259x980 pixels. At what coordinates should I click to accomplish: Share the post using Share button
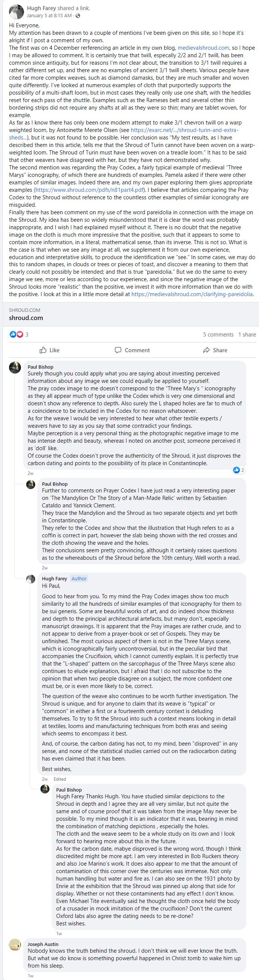[x=215, y=350]
